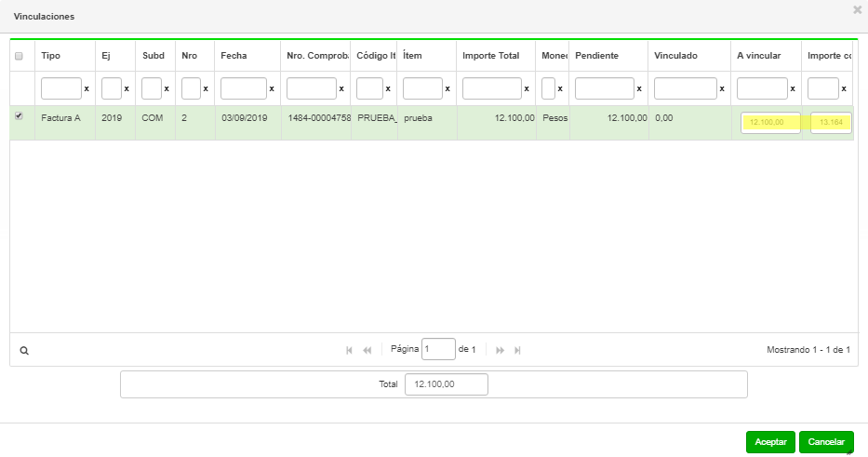Clear the Moneda filter with its x
Image resolution: width=868 pixels, height=457 pixels.
[560, 88]
